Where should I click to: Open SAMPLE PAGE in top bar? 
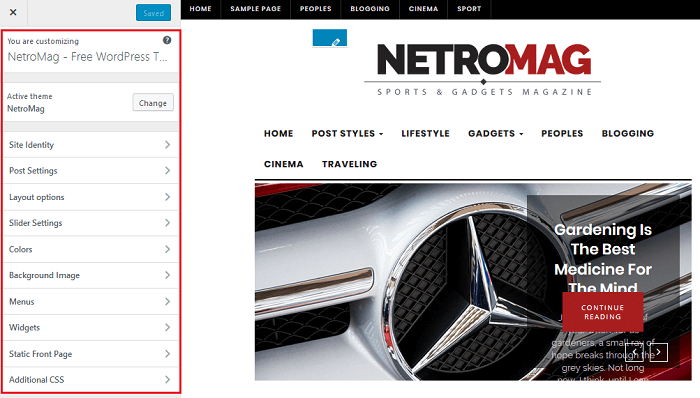pyautogui.click(x=255, y=9)
